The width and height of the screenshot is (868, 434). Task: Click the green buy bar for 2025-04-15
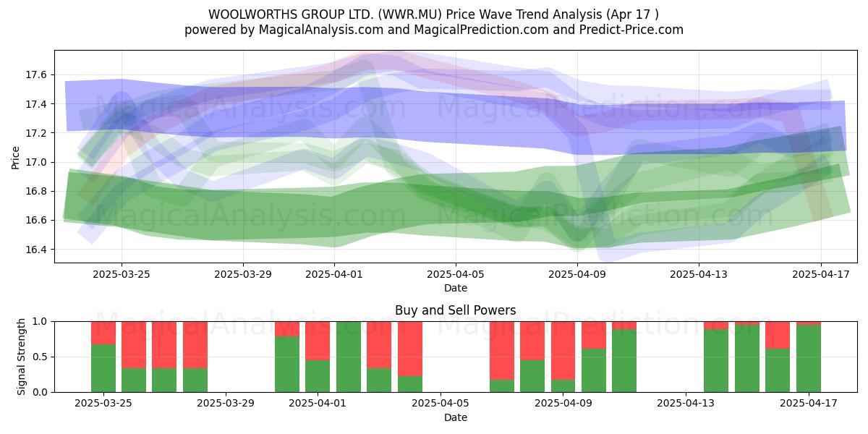click(x=747, y=359)
